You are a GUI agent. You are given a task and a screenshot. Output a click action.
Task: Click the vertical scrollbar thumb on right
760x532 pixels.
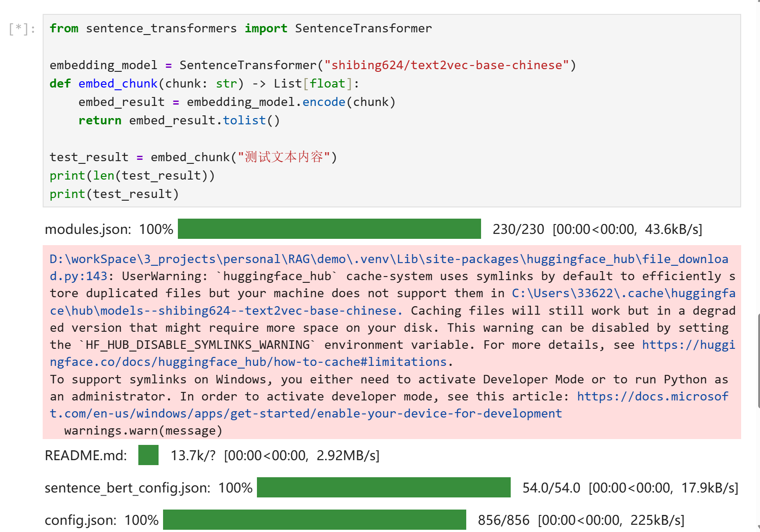click(758, 359)
